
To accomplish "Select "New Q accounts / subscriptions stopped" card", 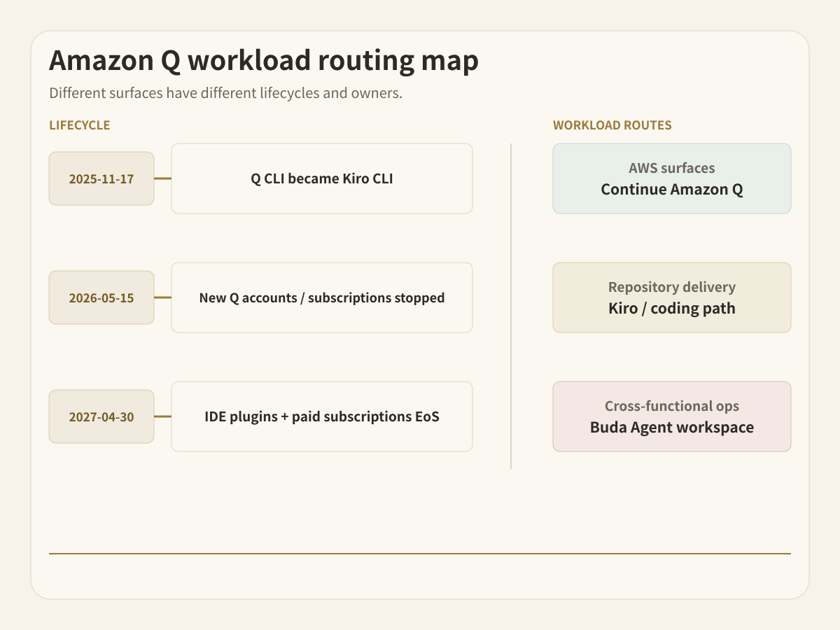I will coord(322,297).
